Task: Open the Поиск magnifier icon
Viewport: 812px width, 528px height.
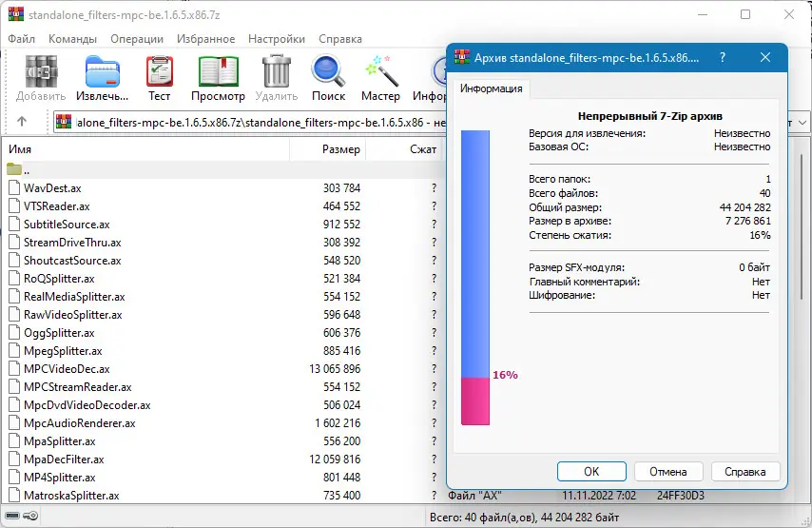Action: [x=328, y=71]
